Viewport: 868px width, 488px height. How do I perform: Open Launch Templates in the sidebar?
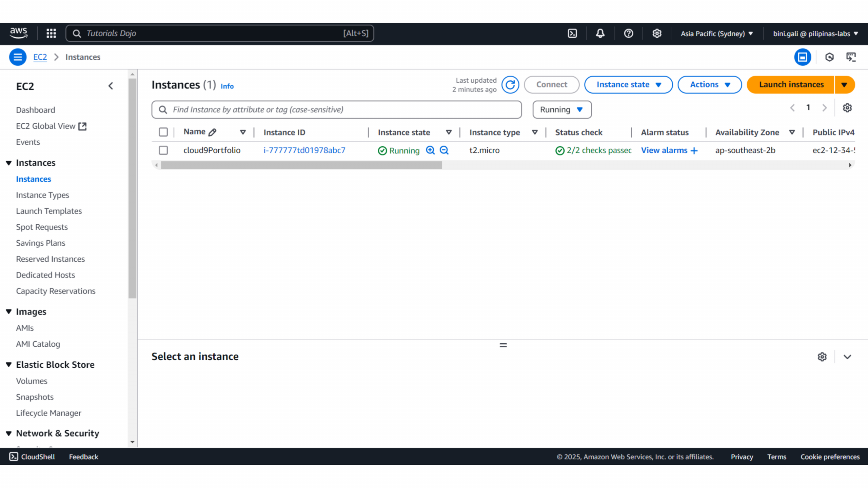click(49, 211)
